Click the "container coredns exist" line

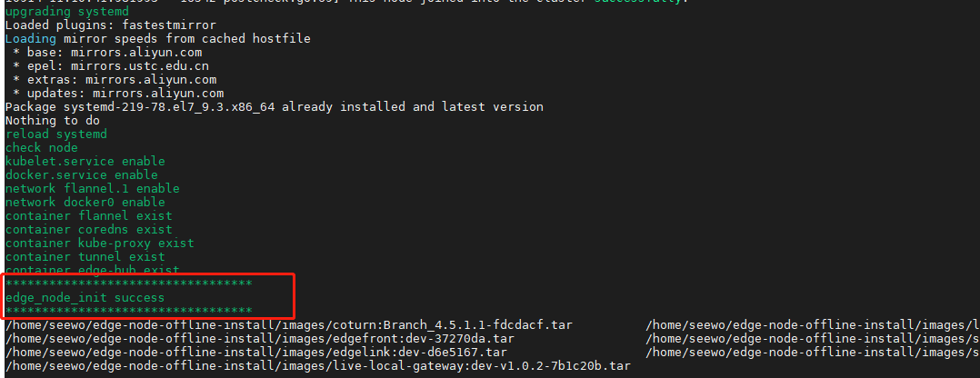pyautogui.click(x=89, y=230)
